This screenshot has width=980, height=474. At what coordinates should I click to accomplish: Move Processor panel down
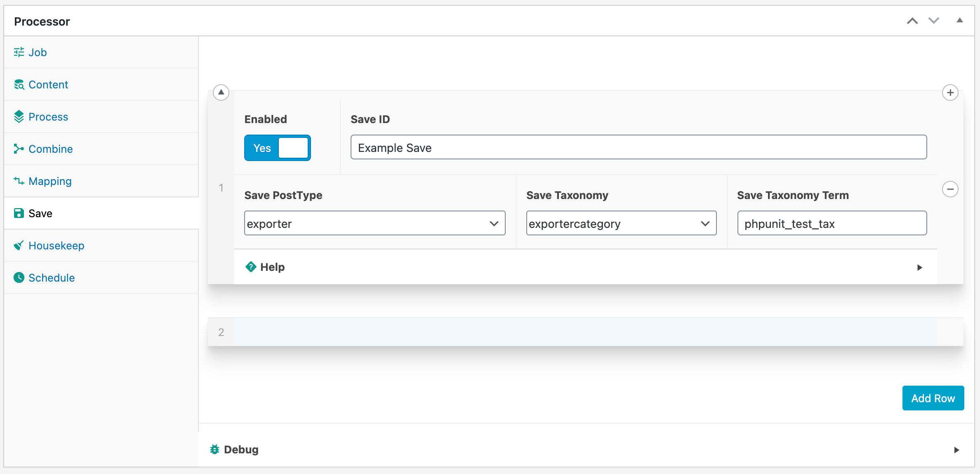click(934, 21)
